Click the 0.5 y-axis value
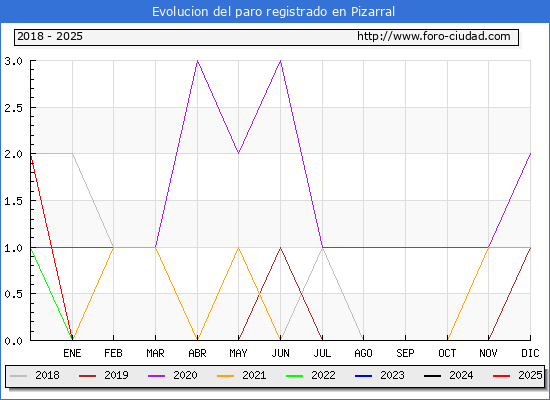 point(13,294)
